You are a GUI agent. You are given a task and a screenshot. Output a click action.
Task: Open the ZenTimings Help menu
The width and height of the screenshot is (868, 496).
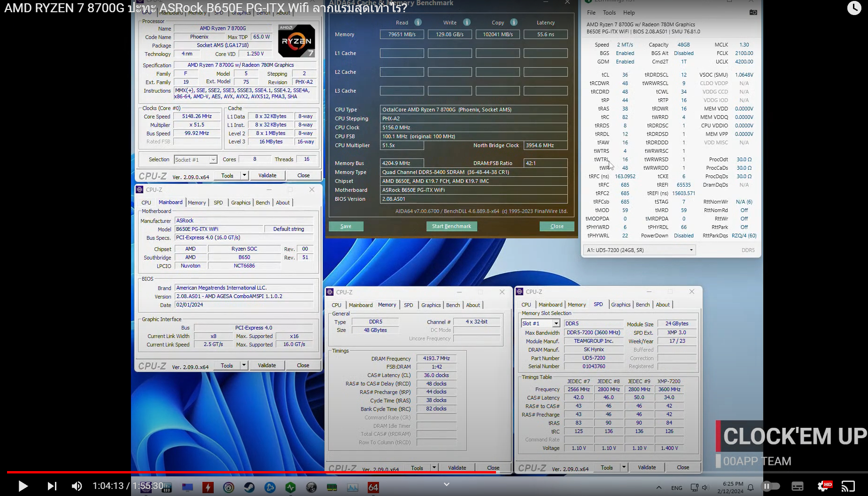629,13
